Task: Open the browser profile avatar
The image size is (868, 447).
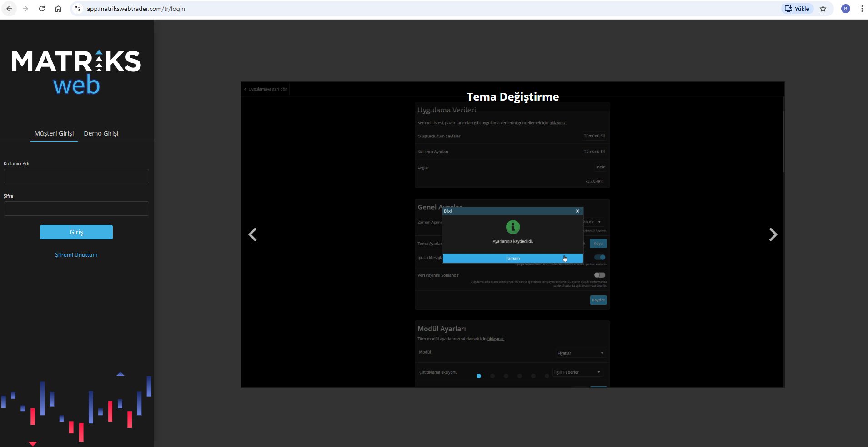Action: point(845,9)
